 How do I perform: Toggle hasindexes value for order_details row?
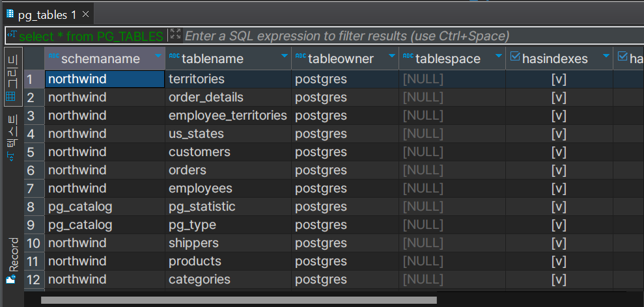pyautogui.click(x=559, y=98)
